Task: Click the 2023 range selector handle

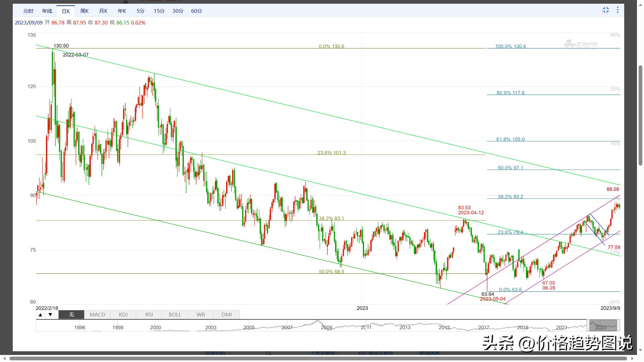Action: [x=602, y=325]
